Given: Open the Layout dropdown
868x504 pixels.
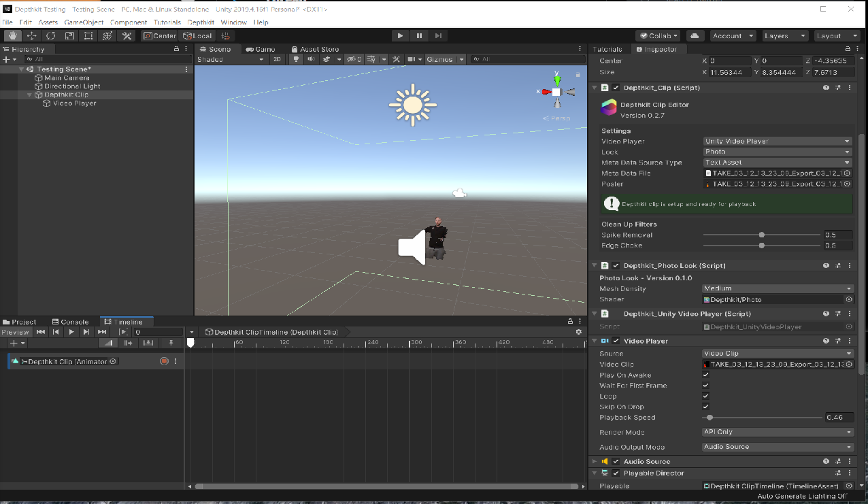Looking at the screenshot, I should coord(834,36).
